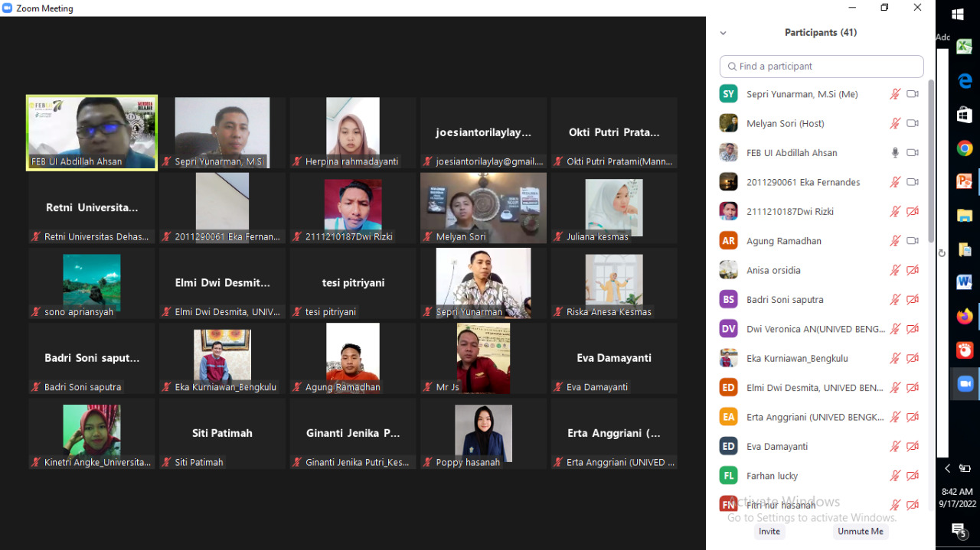Toggle video for 2111210187Dwi Rizki in list
Viewport: 980px width, 550px height.
pyautogui.click(x=912, y=212)
